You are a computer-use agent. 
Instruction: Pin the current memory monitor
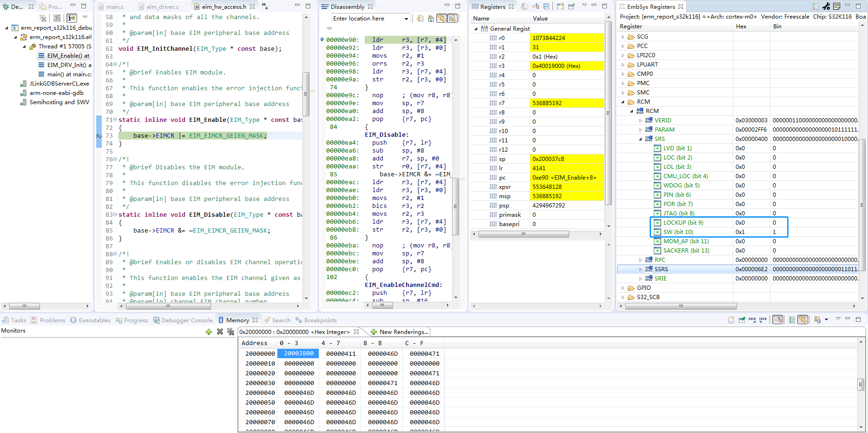pos(742,320)
